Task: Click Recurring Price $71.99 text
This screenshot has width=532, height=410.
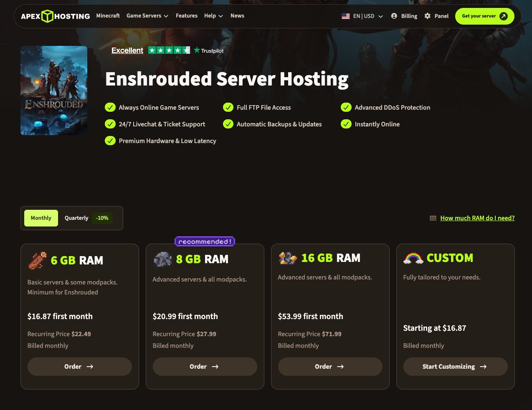Action: (x=310, y=334)
